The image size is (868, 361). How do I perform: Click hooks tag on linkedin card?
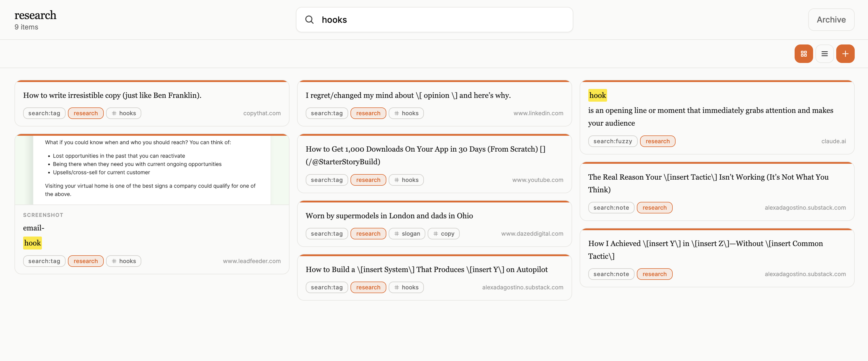(406, 113)
